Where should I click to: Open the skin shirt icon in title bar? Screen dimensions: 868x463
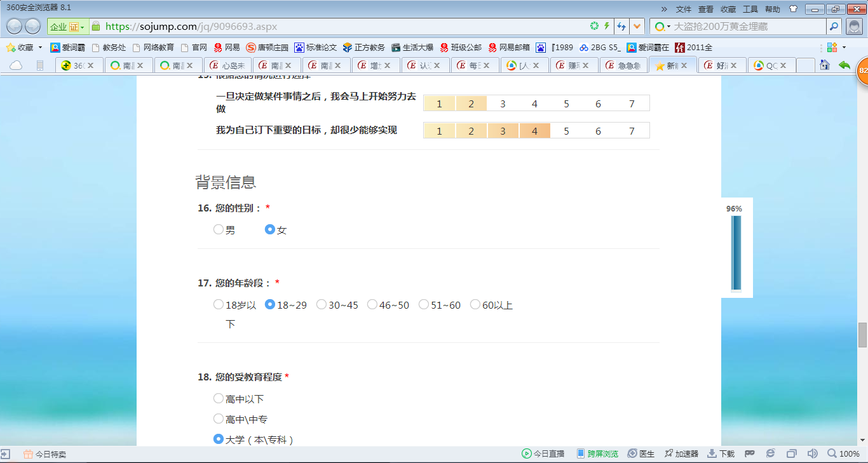coord(793,10)
